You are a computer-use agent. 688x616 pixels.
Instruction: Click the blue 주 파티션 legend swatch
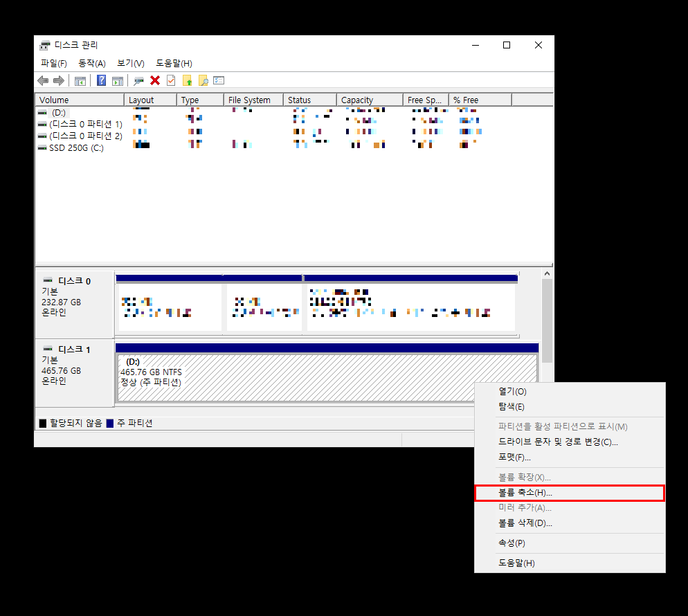[110, 424]
